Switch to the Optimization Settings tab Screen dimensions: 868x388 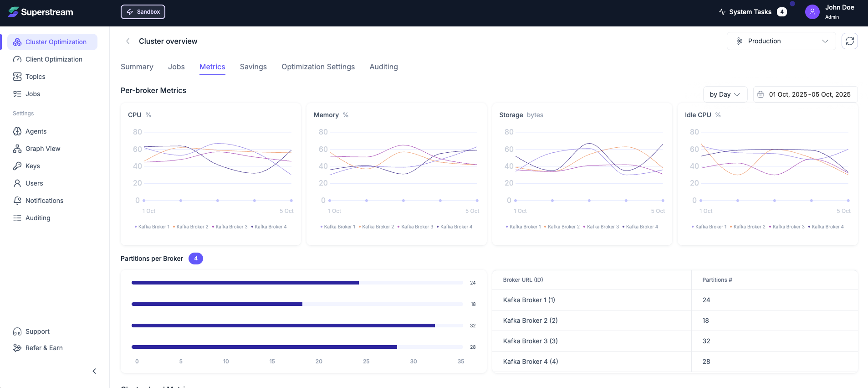[x=318, y=67]
